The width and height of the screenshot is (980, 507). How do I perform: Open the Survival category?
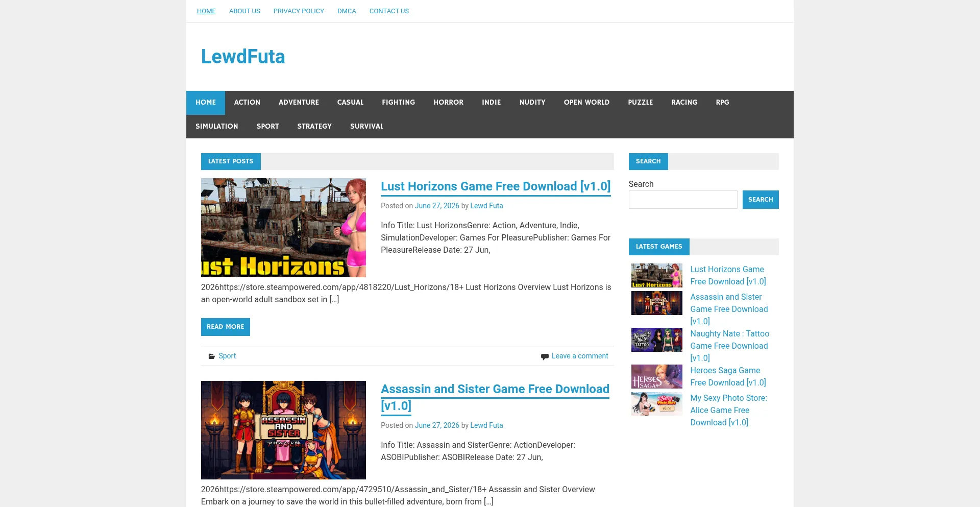tap(366, 127)
